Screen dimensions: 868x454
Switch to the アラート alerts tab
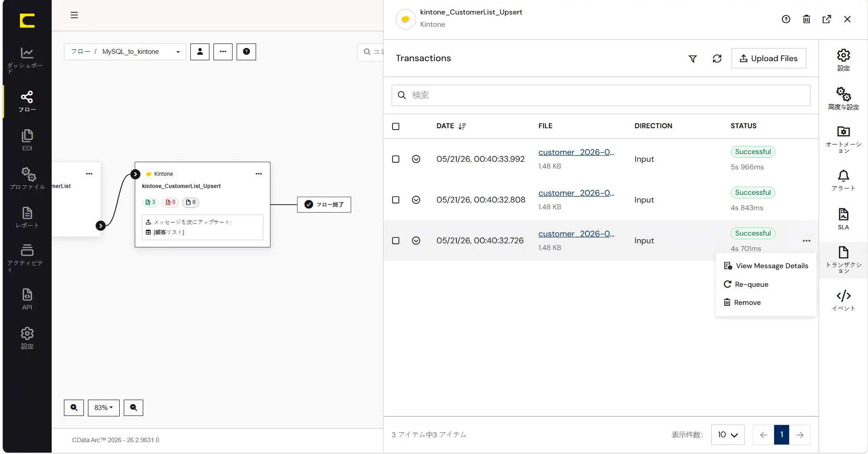click(x=844, y=180)
